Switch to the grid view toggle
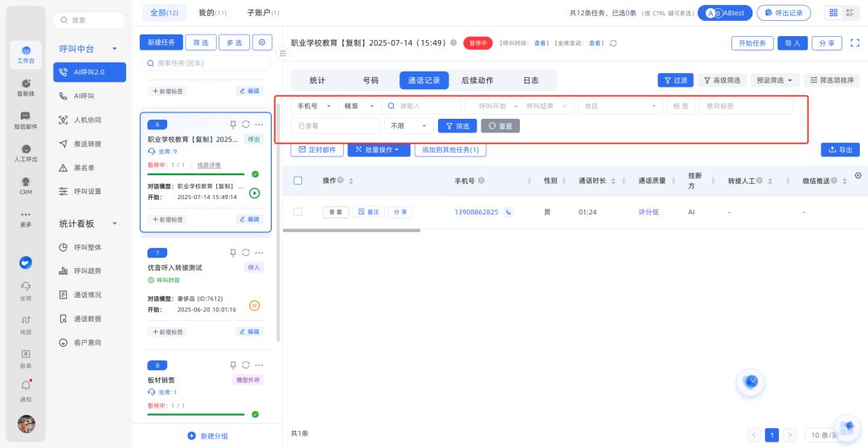Image resolution: width=868 pixels, height=448 pixels. [x=833, y=13]
